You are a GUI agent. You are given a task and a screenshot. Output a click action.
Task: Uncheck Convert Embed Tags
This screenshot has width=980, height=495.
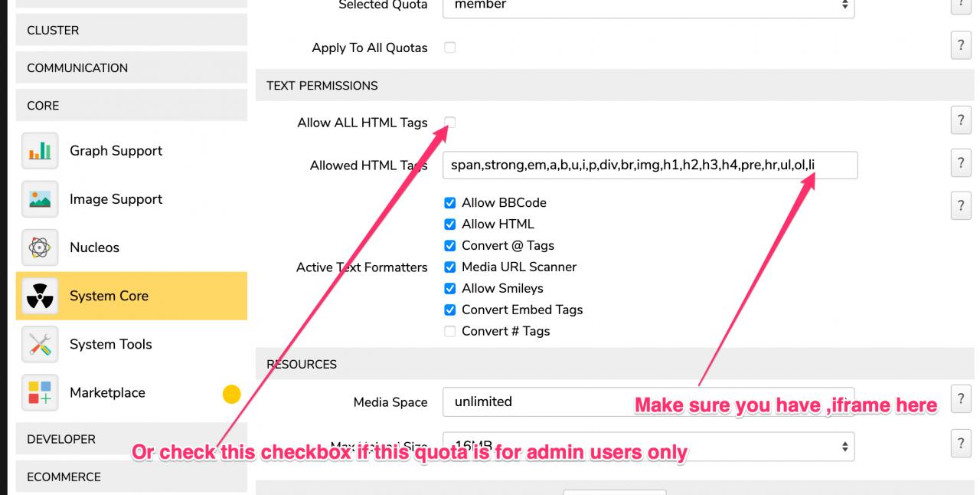click(x=450, y=310)
